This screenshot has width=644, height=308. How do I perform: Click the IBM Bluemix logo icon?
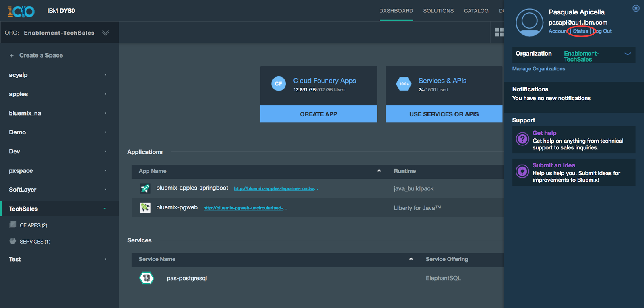point(21,11)
